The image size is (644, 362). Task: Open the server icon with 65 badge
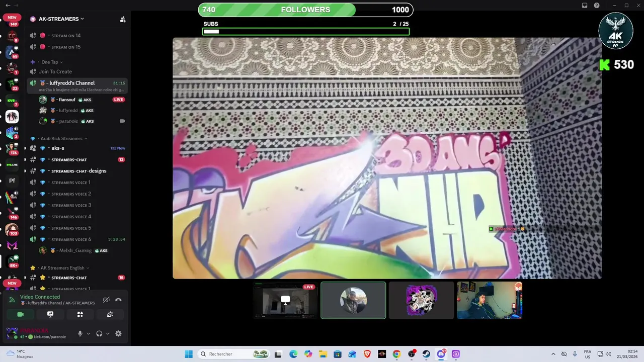[12, 52]
